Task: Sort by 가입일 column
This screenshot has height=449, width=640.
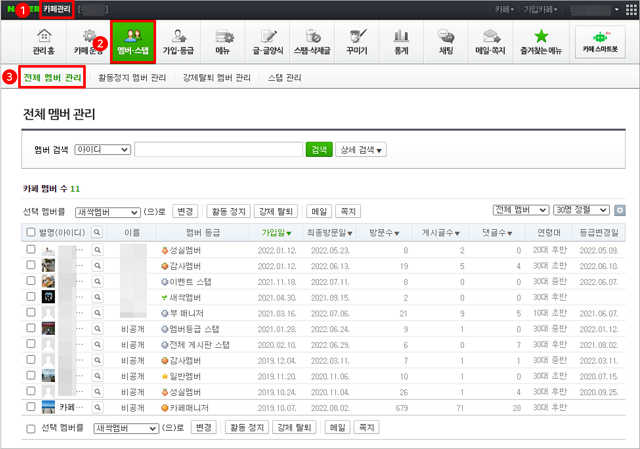Action: click(x=276, y=233)
